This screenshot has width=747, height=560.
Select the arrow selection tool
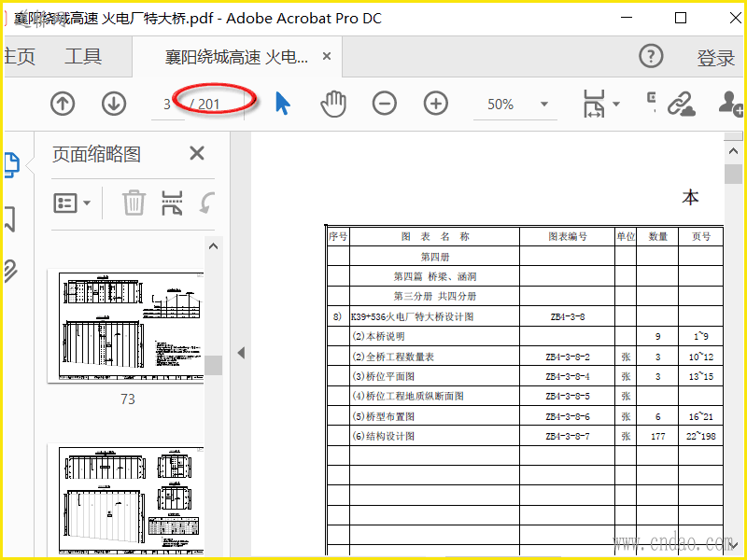(283, 104)
